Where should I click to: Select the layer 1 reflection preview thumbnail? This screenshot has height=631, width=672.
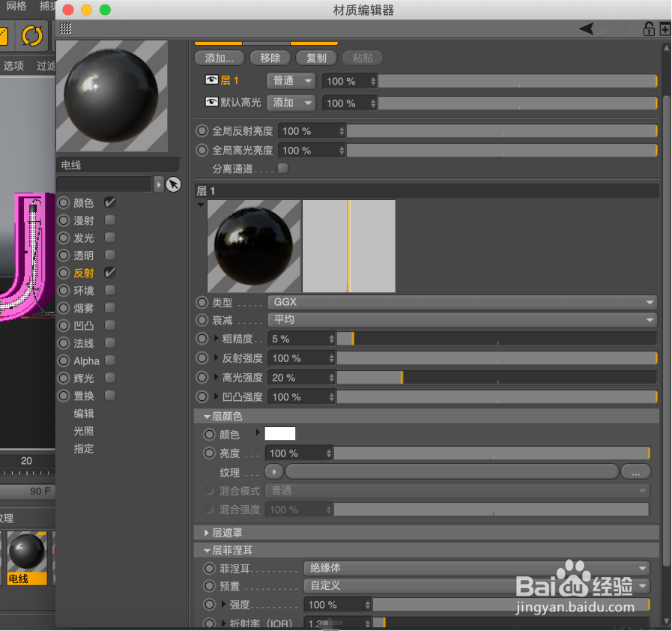pyautogui.click(x=253, y=246)
